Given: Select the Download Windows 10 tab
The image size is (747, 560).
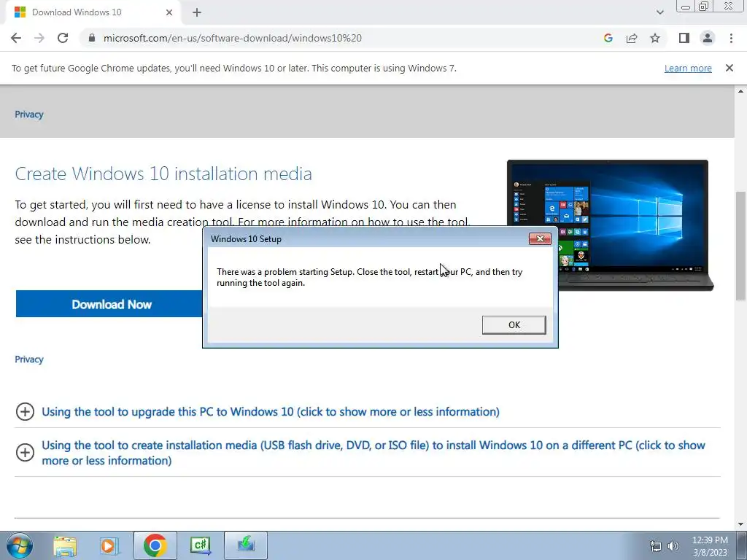Looking at the screenshot, I should [93, 12].
